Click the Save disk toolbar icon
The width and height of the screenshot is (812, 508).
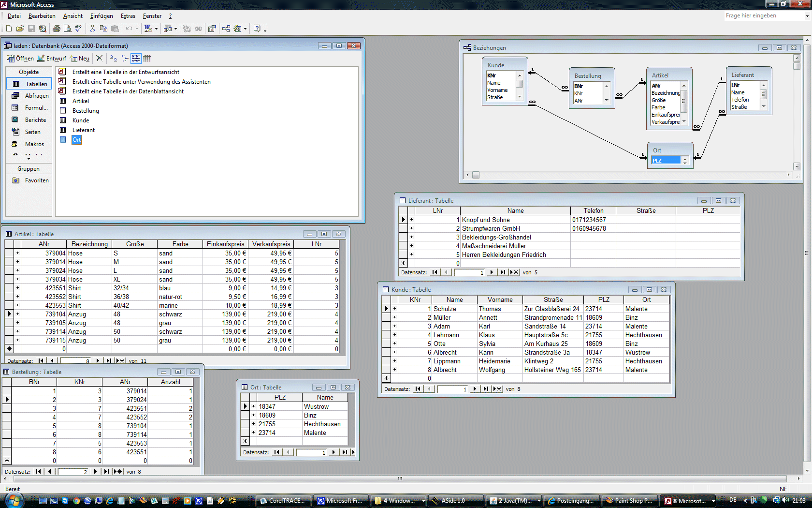point(31,29)
